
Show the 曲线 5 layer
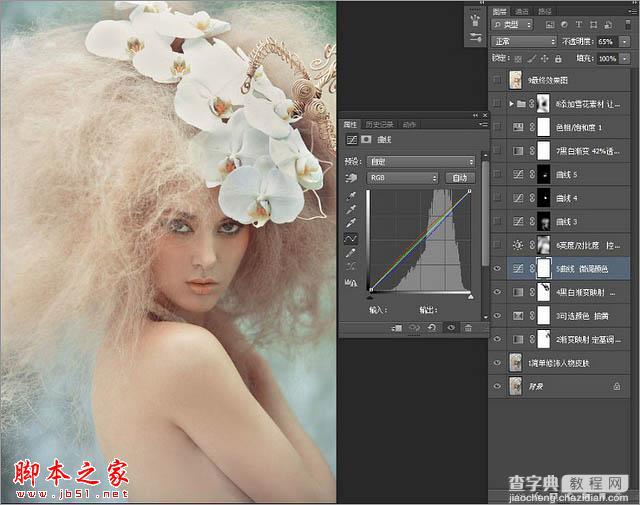click(x=498, y=174)
